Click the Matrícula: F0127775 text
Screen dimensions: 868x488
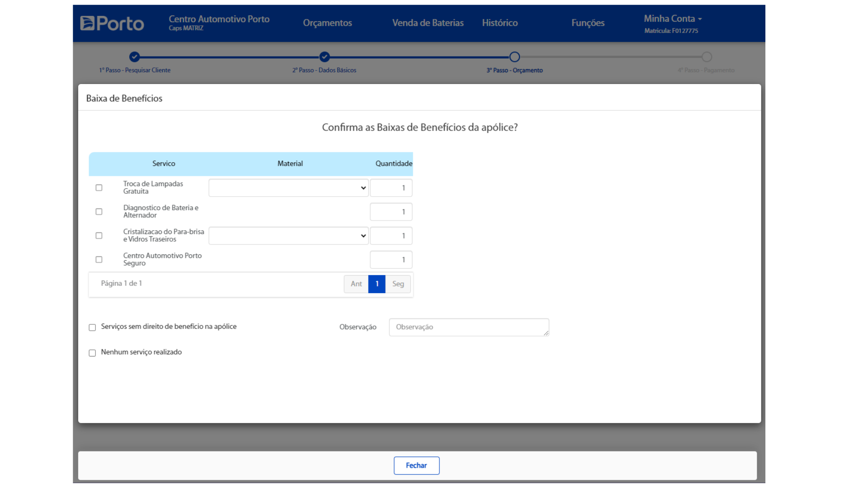pyautogui.click(x=671, y=31)
